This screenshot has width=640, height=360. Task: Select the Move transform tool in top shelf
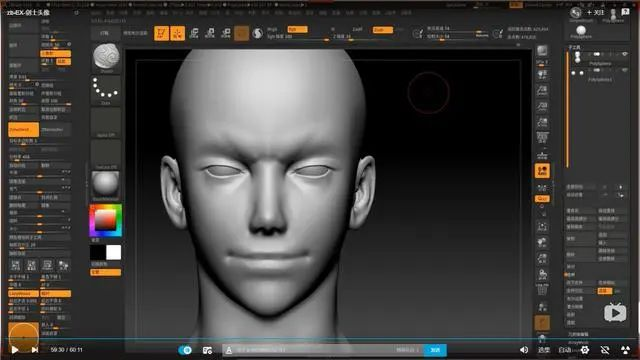coord(194,33)
